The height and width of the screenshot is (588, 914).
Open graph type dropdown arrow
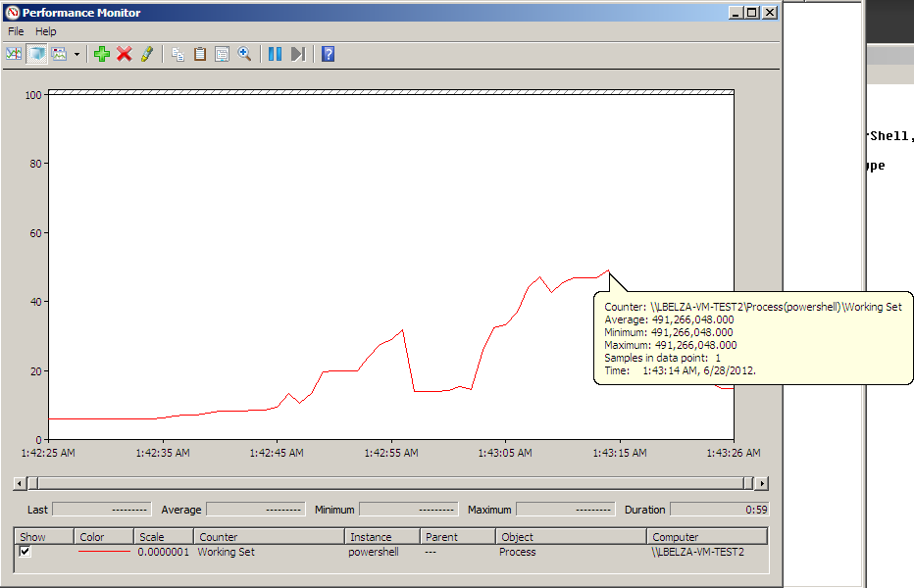pos(76,54)
